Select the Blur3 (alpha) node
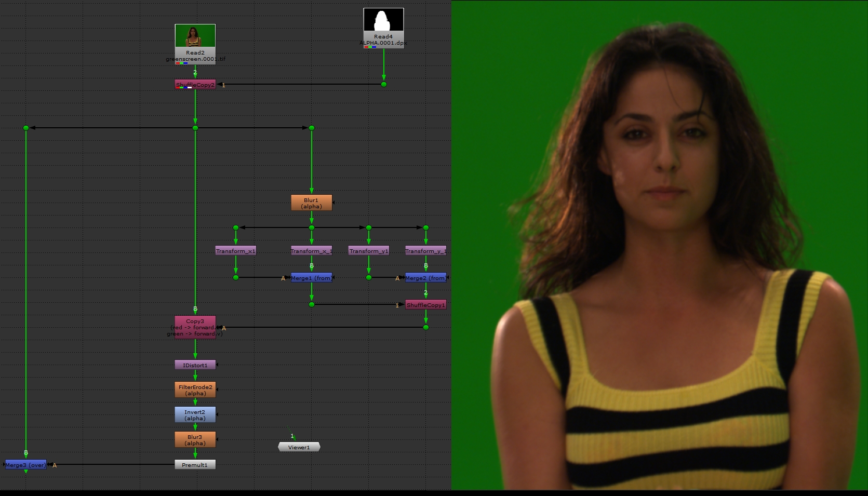Viewport: 868px width, 496px height. [x=195, y=440]
